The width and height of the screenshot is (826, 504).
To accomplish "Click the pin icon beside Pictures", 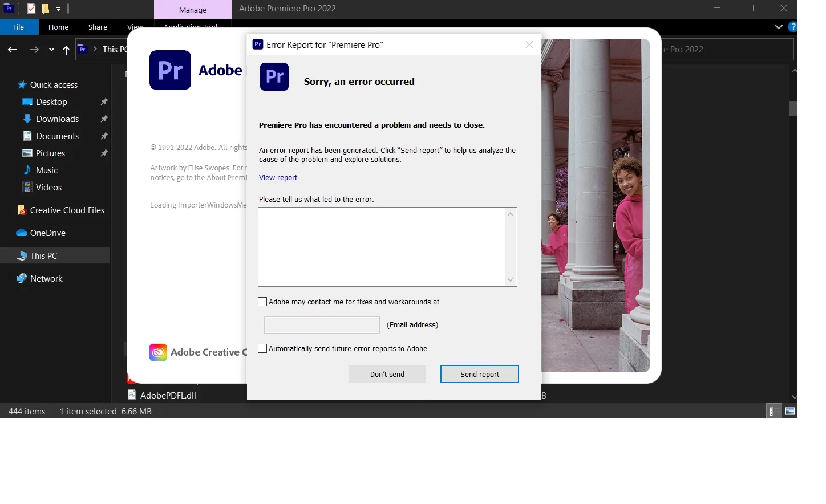I will tap(104, 153).
